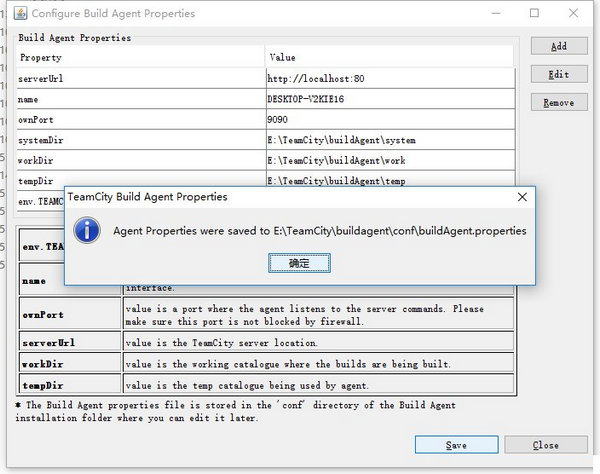Select the 9090 value cell

tap(391, 119)
